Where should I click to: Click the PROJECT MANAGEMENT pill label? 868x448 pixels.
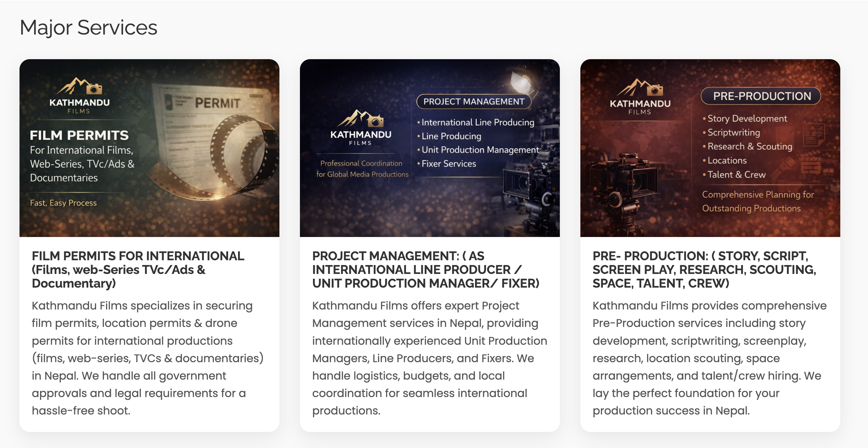coord(474,102)
